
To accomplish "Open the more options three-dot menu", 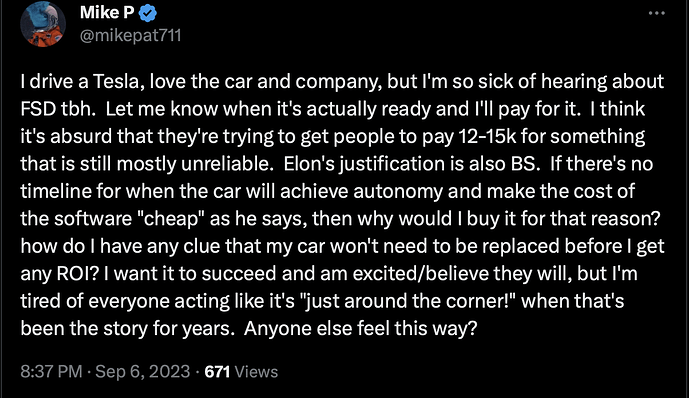I will pyautogui.click(x=656, y=13).
